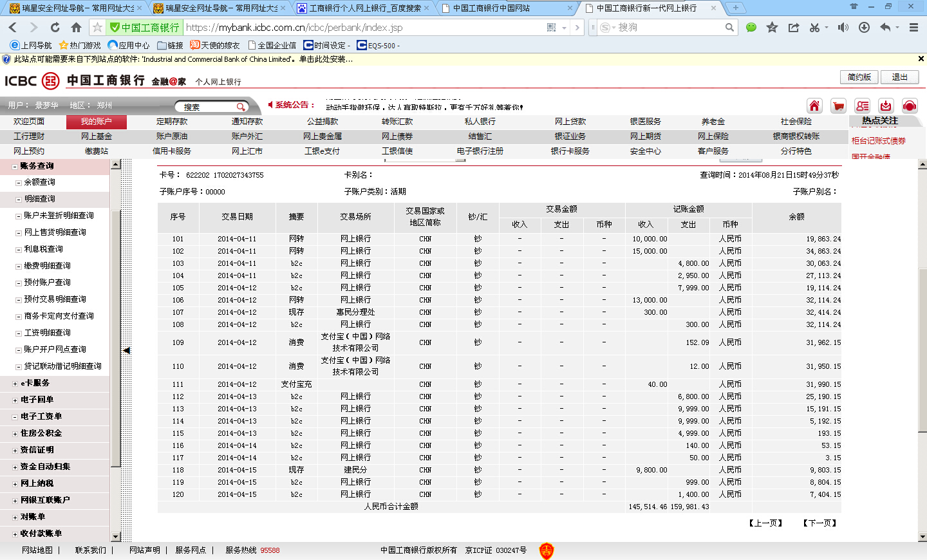The height and width of the screenshot is (560, 927).
Task: Click the red house home icon
Action: (x=814, y=106)
